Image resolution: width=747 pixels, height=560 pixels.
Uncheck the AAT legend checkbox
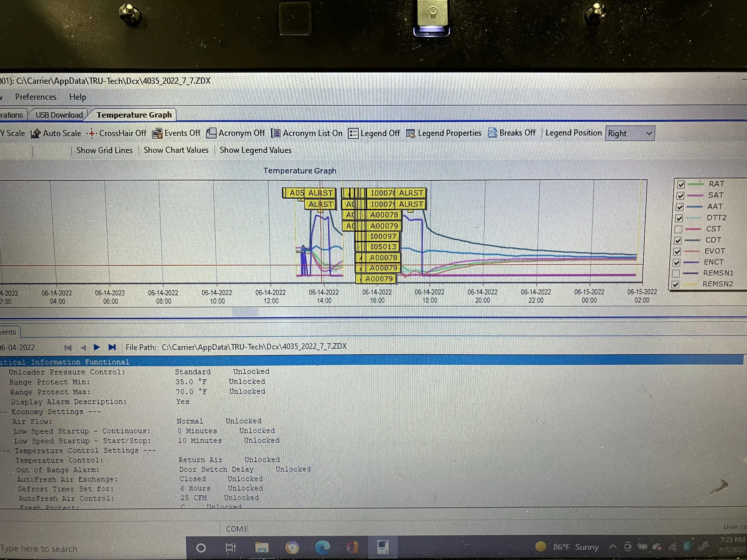pos(680,207)
